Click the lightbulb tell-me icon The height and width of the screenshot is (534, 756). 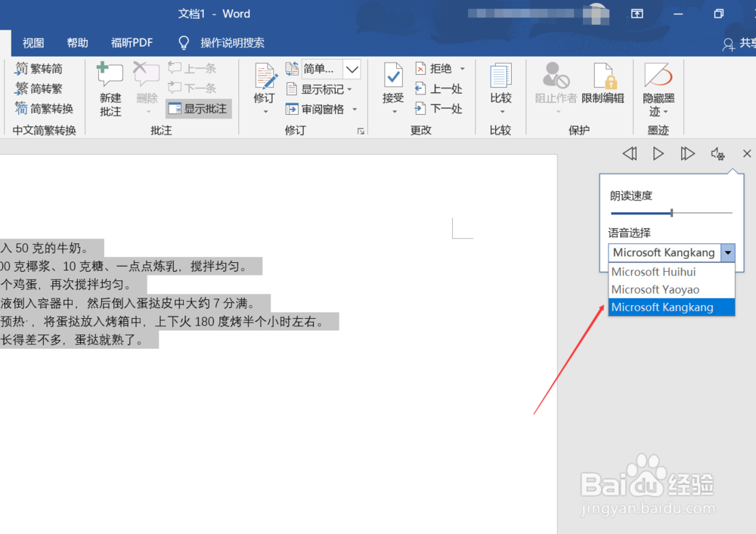tap(184, 43)
